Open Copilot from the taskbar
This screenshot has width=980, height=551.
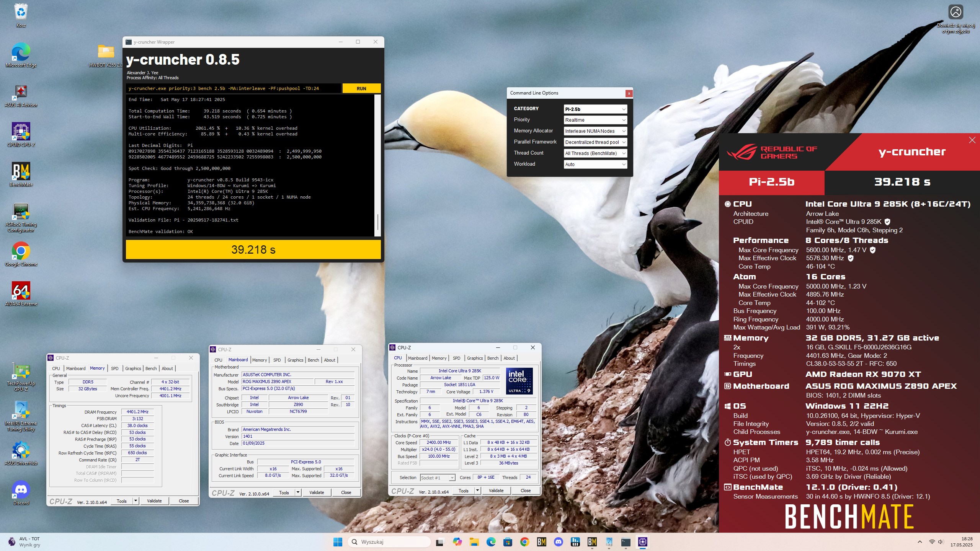point(457,542)
